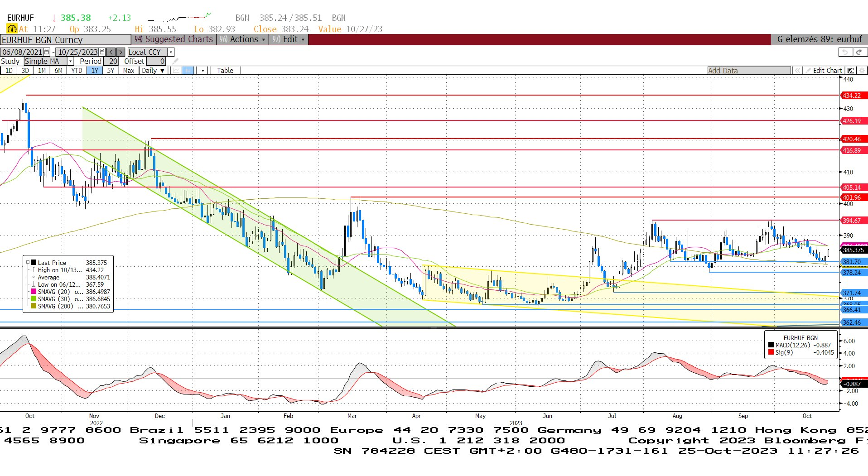This screenshot has width=868, height=476.
Task: Select the 6M range
Action: pyautogui.click(x=58, y=70)
